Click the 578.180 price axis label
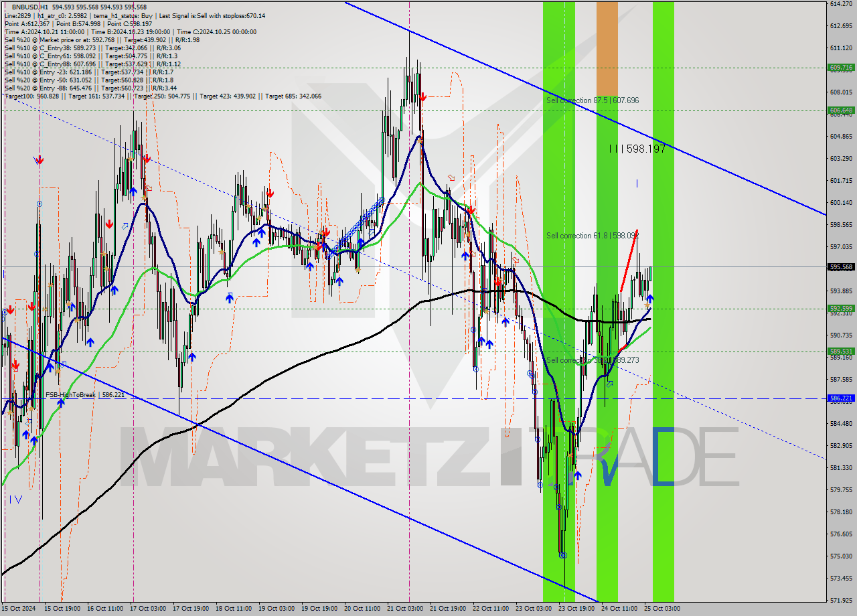 coord(841,512)
